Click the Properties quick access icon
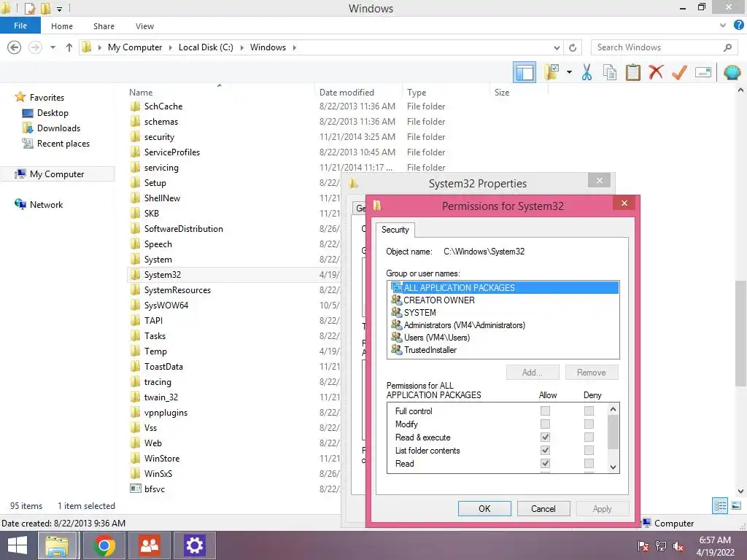747x560 pixels. click(x=29, y=9)
